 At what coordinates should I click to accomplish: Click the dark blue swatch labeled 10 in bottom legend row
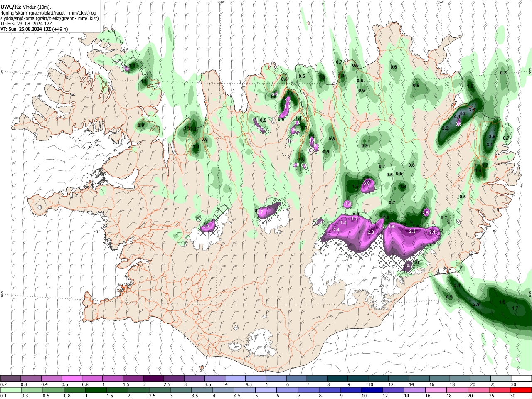(x=372, y=390)
